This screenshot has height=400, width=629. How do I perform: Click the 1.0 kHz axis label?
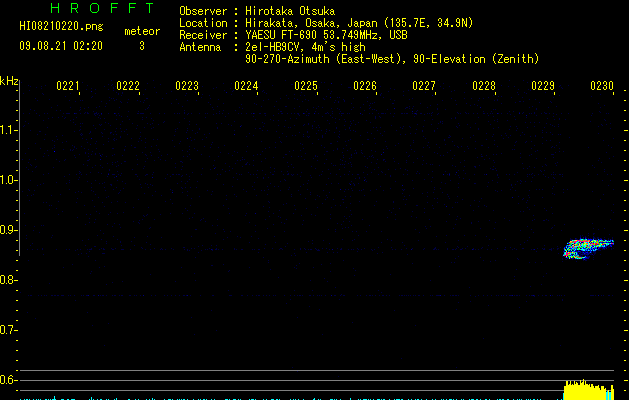click(8, 180)
